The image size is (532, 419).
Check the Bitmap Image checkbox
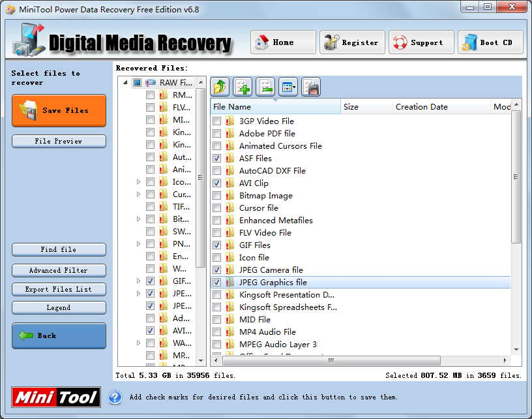point(217,196)
